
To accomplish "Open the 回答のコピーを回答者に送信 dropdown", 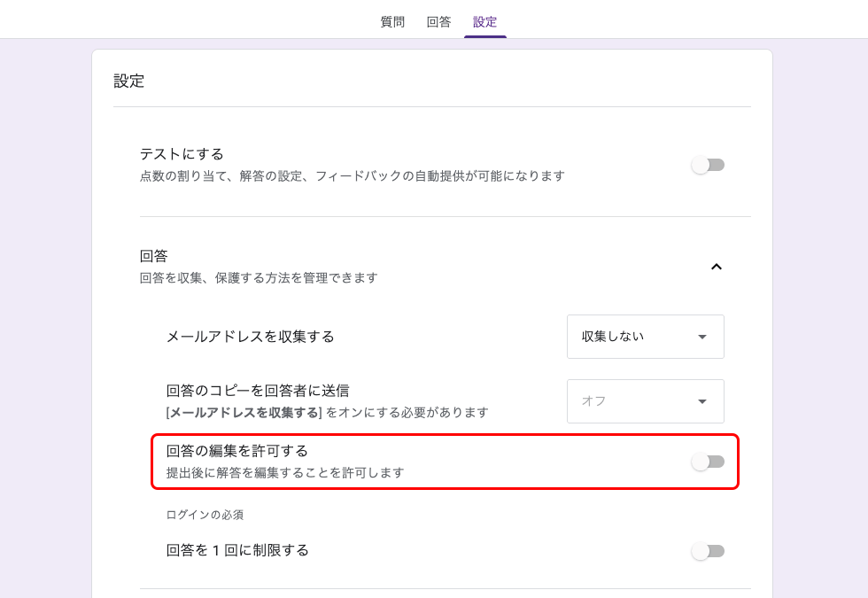I will [x=645, y=401].
